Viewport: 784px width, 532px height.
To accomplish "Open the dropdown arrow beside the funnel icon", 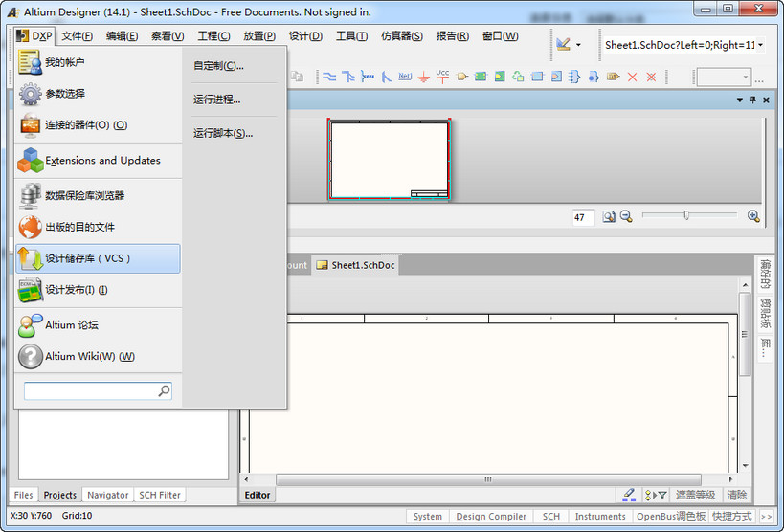I will (x=655, y=495).
